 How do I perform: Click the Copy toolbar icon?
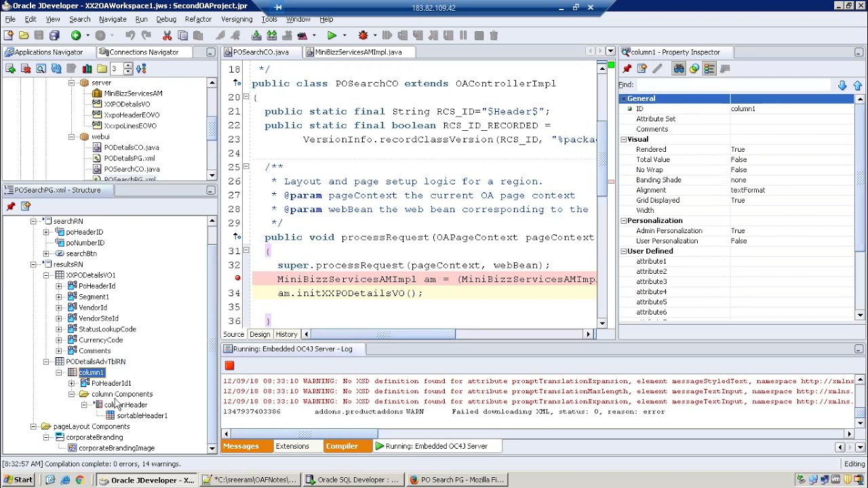[182, 35]
